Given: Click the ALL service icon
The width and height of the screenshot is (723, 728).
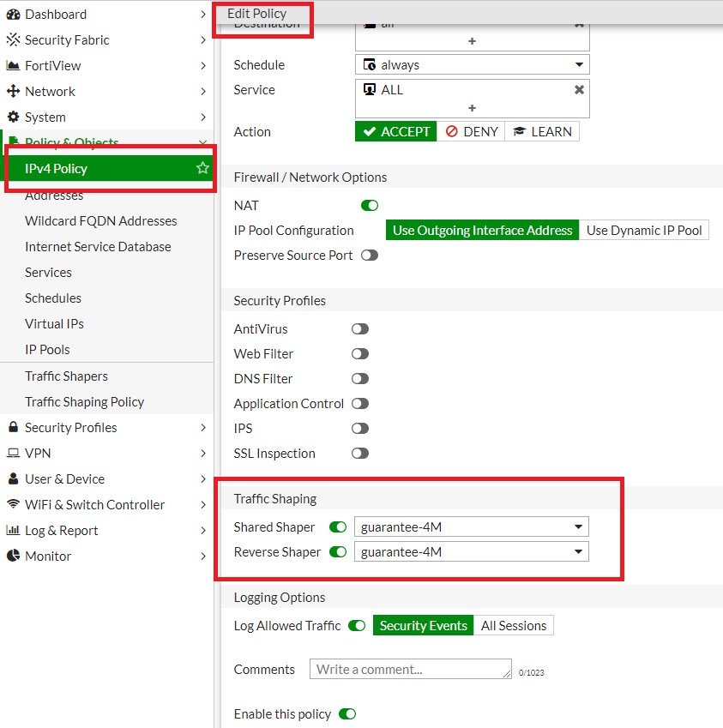Looking at the screenshot, I should click(x=370, y=90).
